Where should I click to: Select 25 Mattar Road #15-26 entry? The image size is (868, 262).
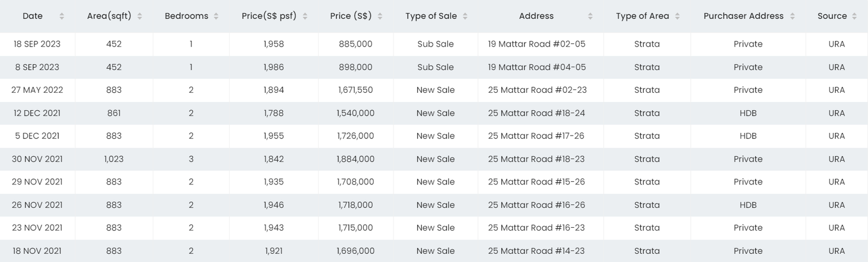[x=537, y=182]
